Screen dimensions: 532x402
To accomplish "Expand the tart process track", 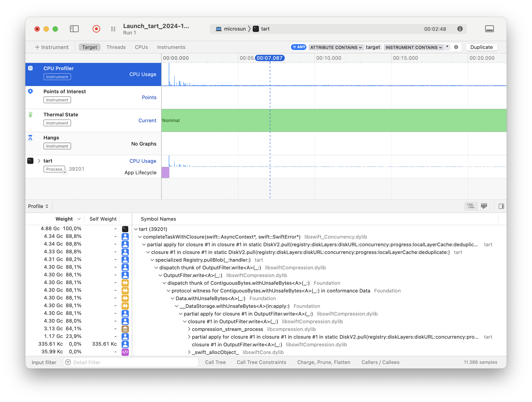I will tap(39, 161).
